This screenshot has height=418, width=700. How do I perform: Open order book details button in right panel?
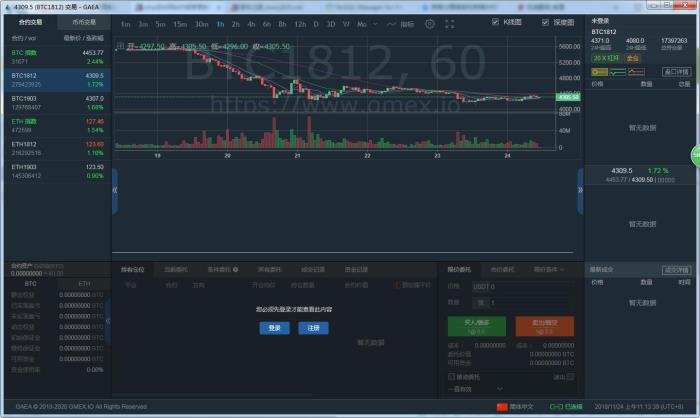[x=677, y=72]
